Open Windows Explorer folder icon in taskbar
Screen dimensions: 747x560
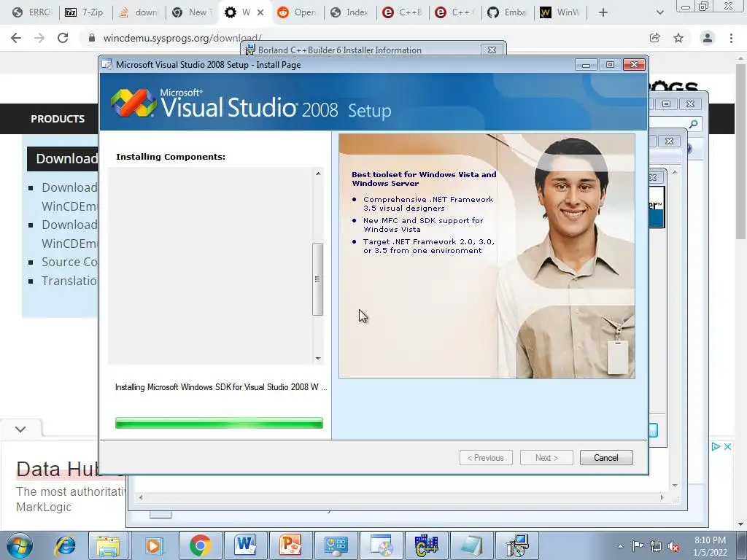(x=108, y=545)
